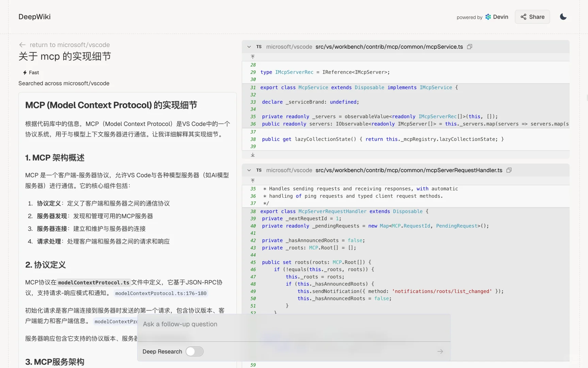This screenshot has height=368, width=588.
Task: Enable the Deep Research toggle
Action: (194, 351)
